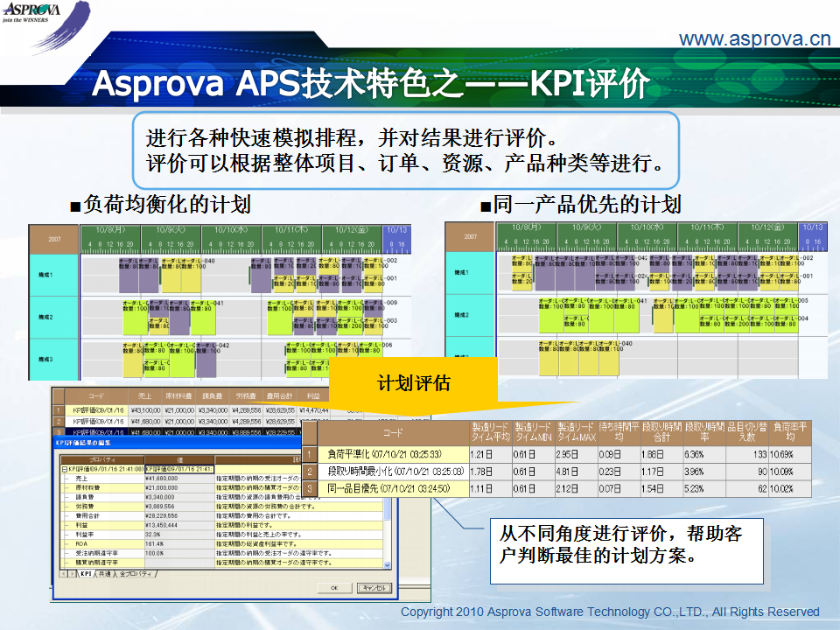
Task: Click the 製造リードタイム平均 column header
Action: pos(490,432)
